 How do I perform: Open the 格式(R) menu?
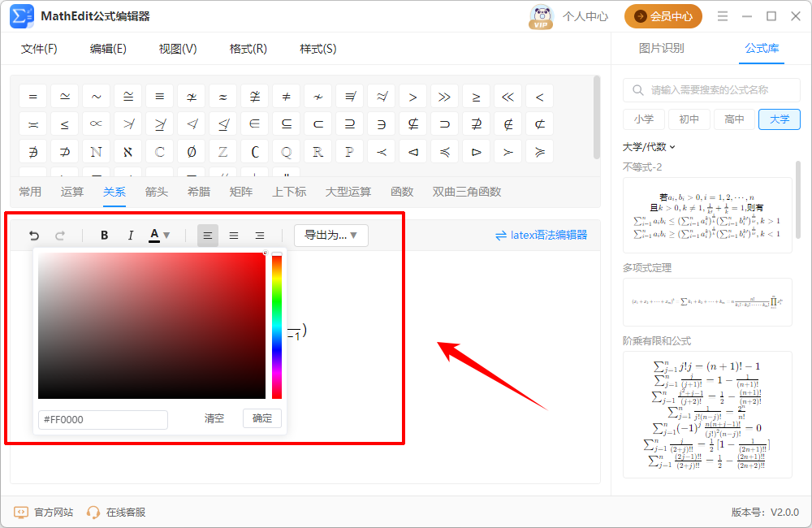(248, 49)
